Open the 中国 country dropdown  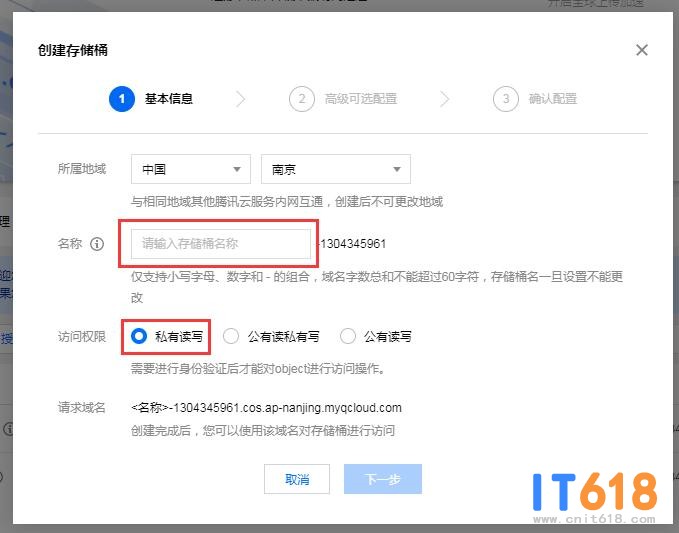[x=191, y=169]
